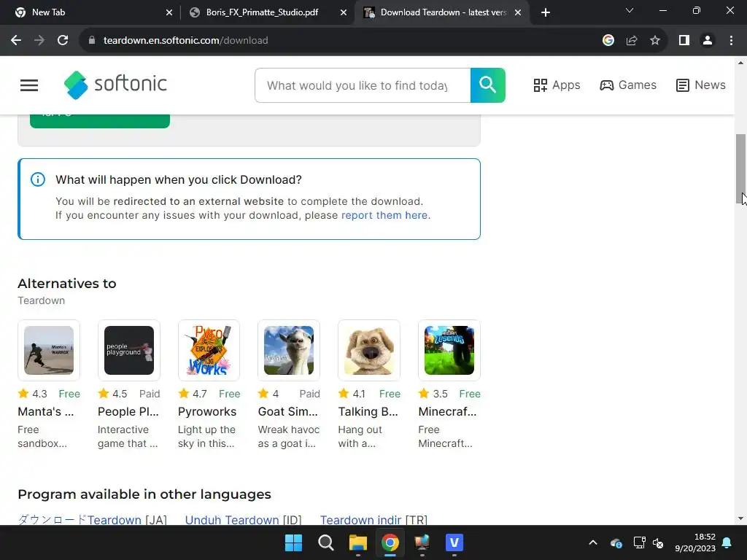Open Chrome's three-dot menu
Image resolution: width=747 pixels, height=560 pixels.
tap(731, 41)
